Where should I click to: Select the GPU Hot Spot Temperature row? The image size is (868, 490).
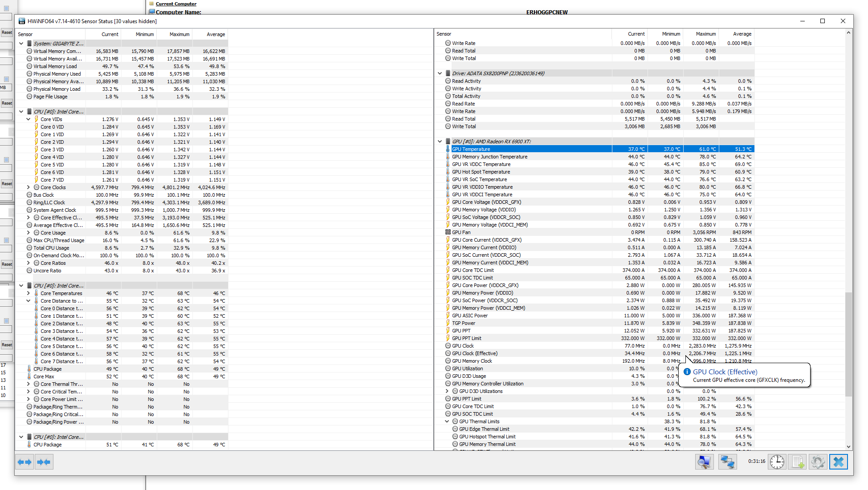[x=481, y=172]
